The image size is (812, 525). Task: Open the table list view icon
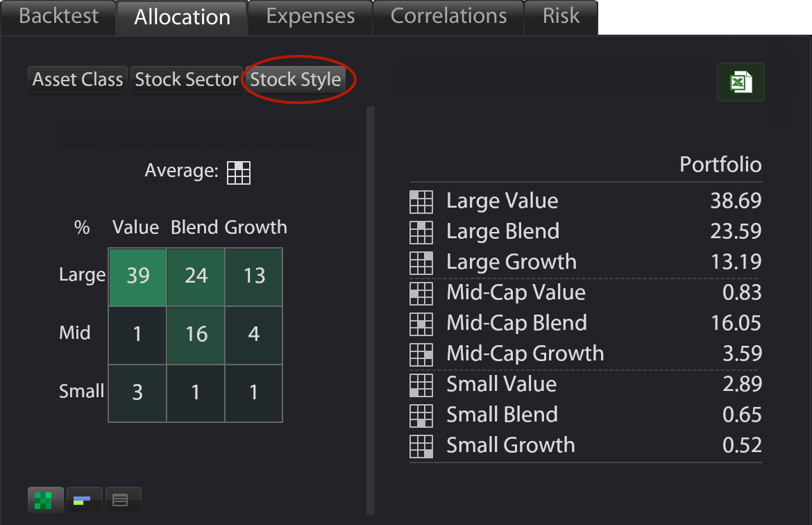(123, 499)
